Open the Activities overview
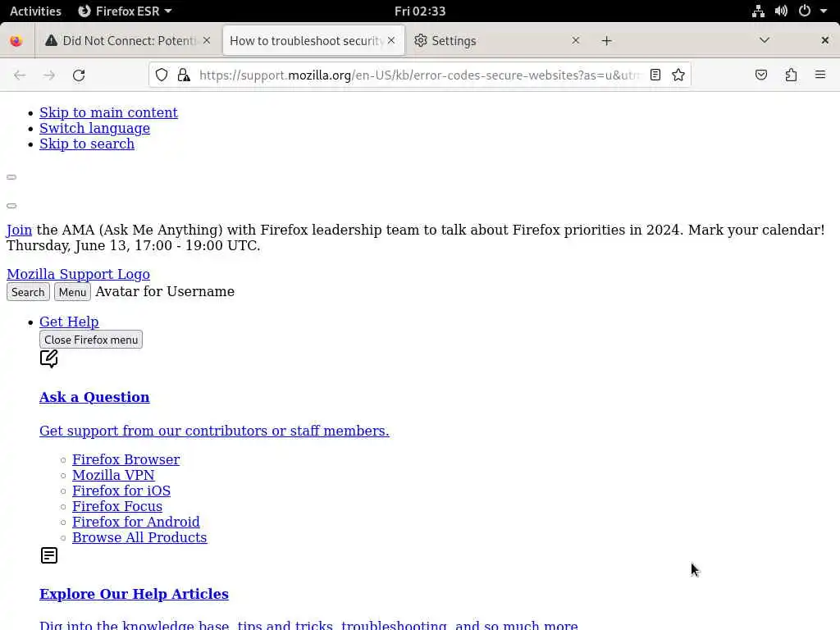Screen dimensions: 840x630 (35, 11)
